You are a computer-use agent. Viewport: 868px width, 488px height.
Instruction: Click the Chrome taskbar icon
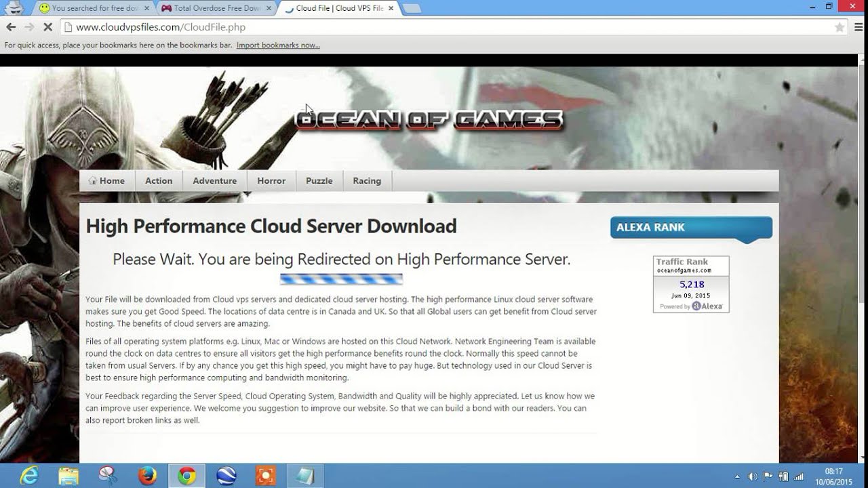[x=187, y=476]
